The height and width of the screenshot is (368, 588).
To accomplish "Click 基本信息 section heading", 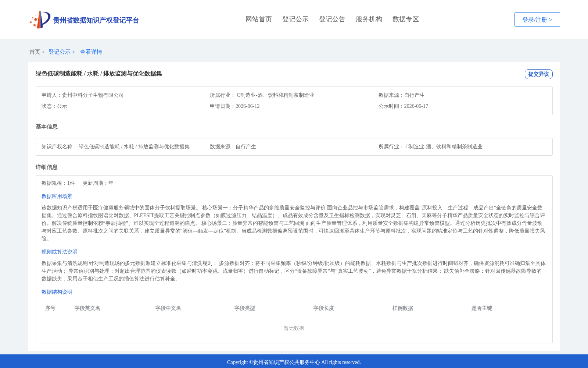I will click(47, 127).
